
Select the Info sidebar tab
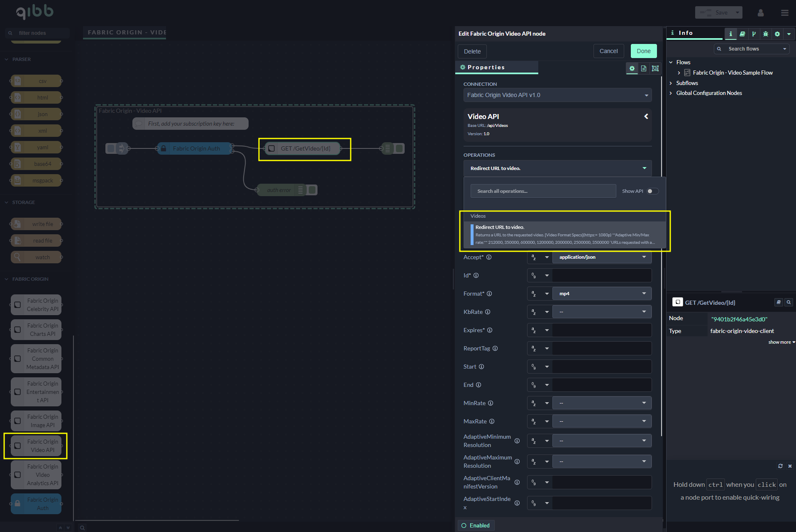coord(695,33)
